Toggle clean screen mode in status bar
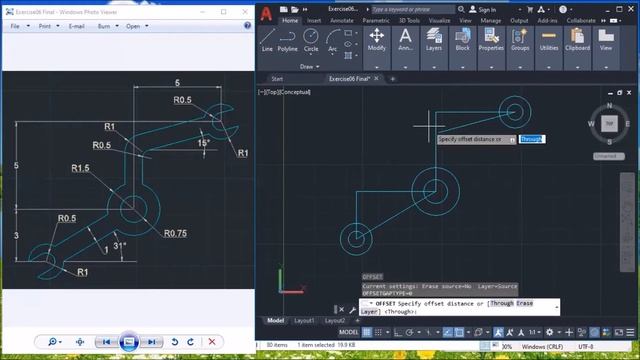 [x=619, y=332]
